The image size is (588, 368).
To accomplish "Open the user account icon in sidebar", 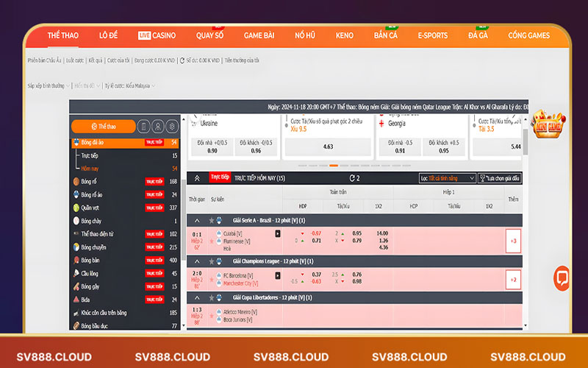I will 158,127.
